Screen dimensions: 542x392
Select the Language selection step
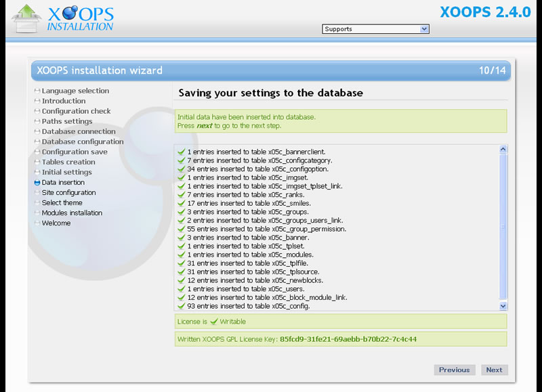75,91
